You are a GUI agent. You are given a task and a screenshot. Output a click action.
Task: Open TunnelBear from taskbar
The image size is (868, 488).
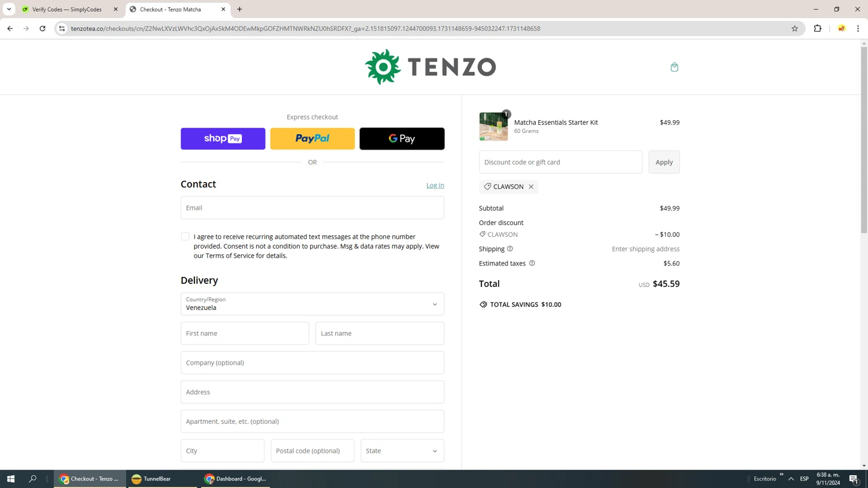tap(161, 479)
